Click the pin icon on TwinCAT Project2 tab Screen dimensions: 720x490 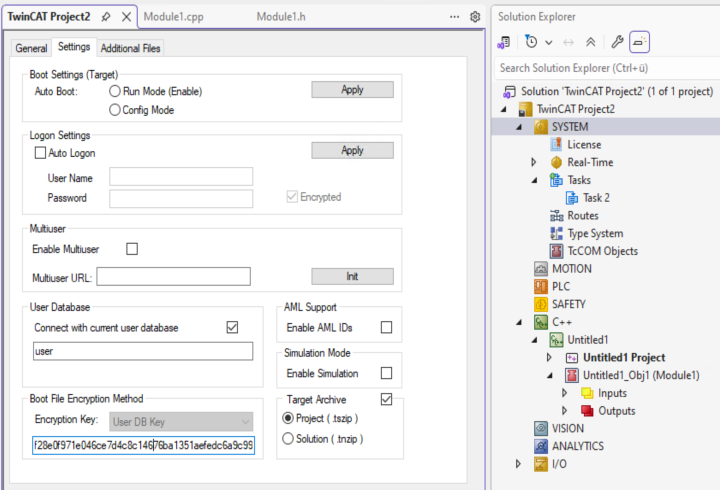pos(106,17)
